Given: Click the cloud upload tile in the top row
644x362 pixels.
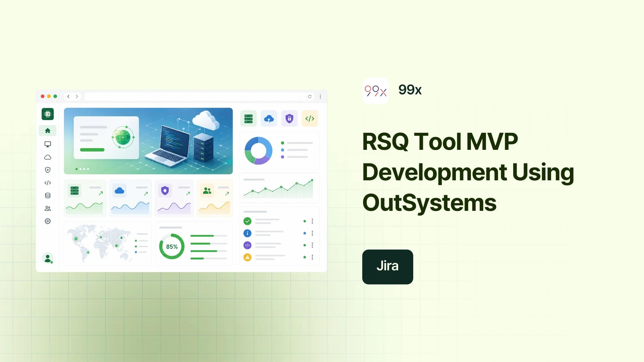Looking at the screenshot, I should [269, 118].
